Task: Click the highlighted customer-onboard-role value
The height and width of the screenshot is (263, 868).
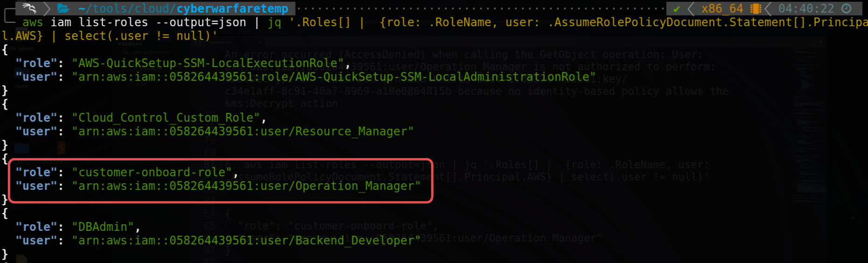Action: [x=152, y=173]
